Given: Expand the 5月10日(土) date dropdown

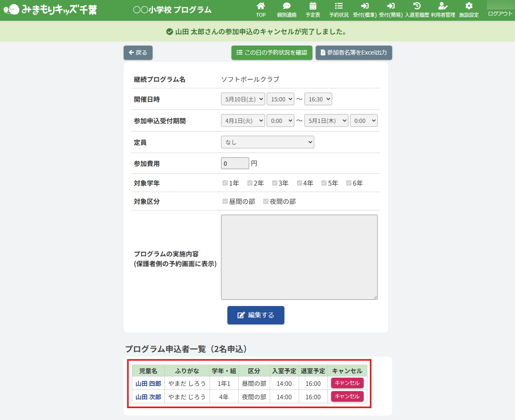Looking at the screenshot, I should (x=243, y=99).
